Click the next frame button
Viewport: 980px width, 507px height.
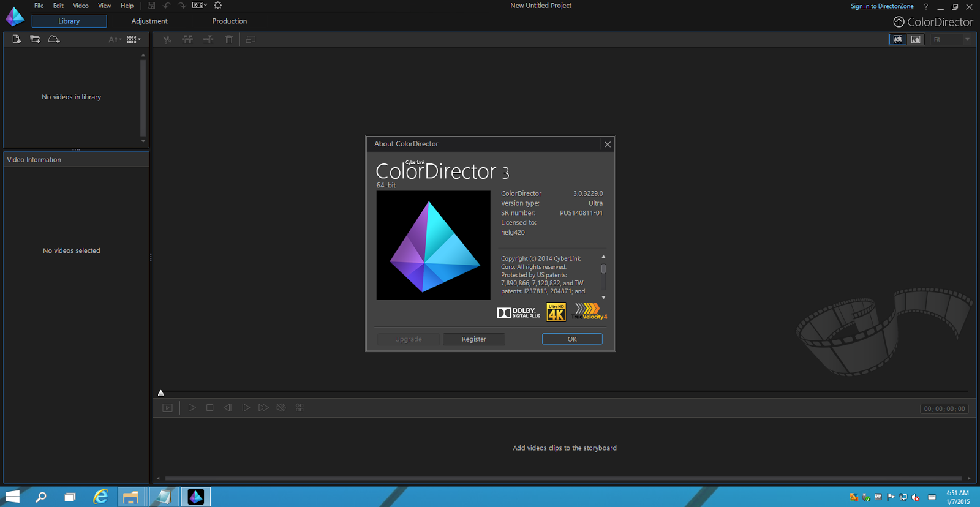(246, 408)
